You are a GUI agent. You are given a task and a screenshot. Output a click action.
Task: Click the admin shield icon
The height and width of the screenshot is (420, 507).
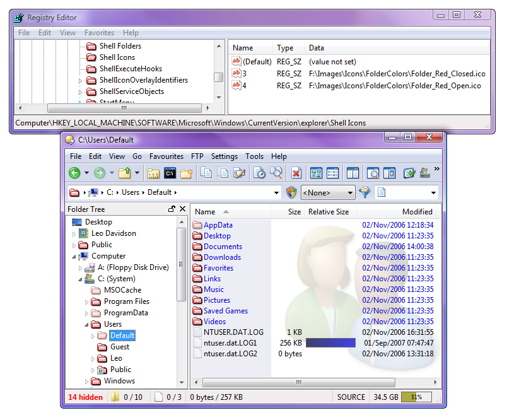point(291,192)
